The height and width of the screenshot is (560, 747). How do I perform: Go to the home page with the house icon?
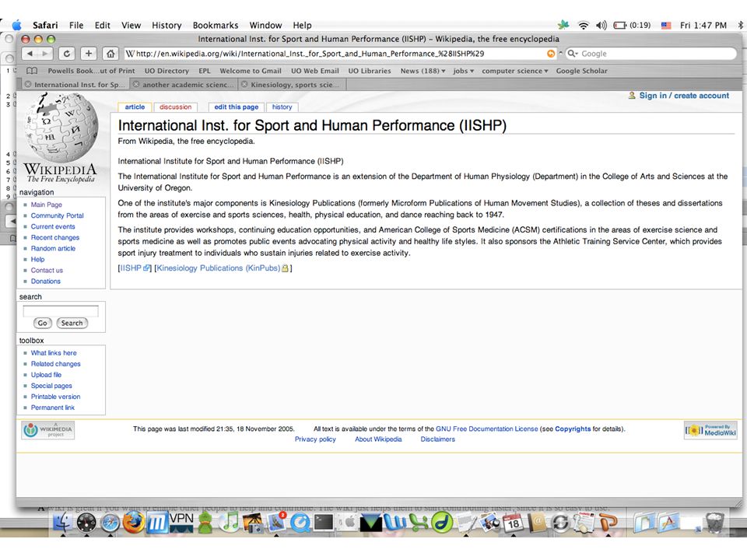click(110, 54)
